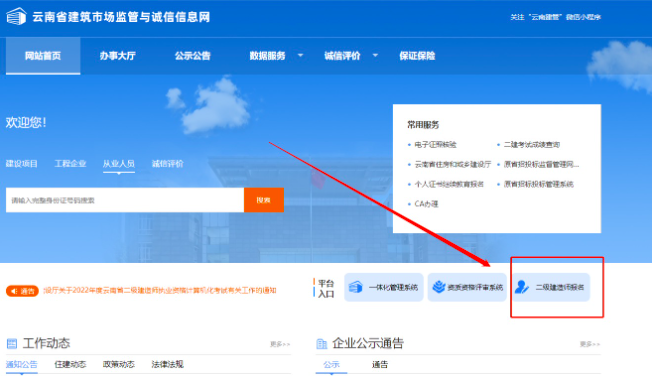Click the 关注“云南建管”微信小程序 header link
Screen dimensions: 655x387
point(556,17)
